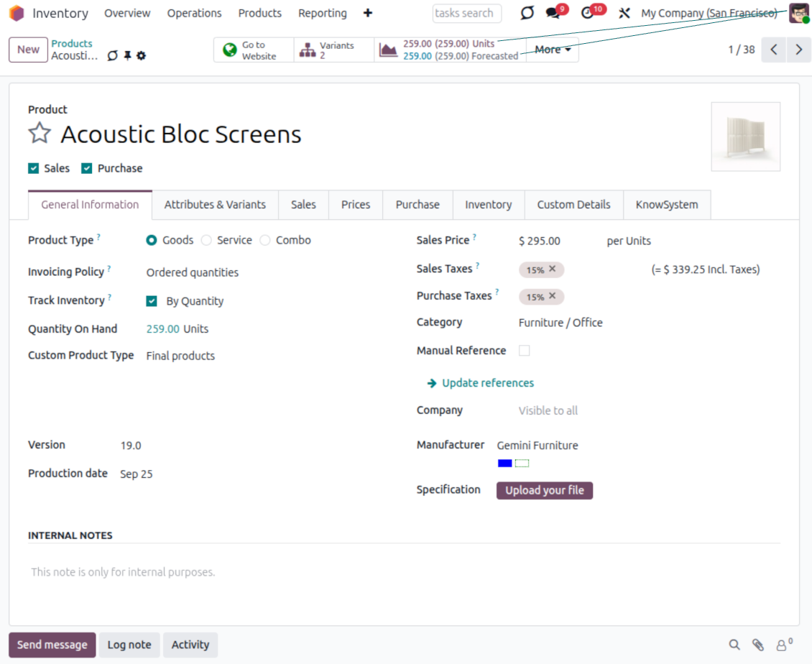Select the Service product type radio
Screen dimensions: 812x664
pyautogui.click(x=207, y=240)
